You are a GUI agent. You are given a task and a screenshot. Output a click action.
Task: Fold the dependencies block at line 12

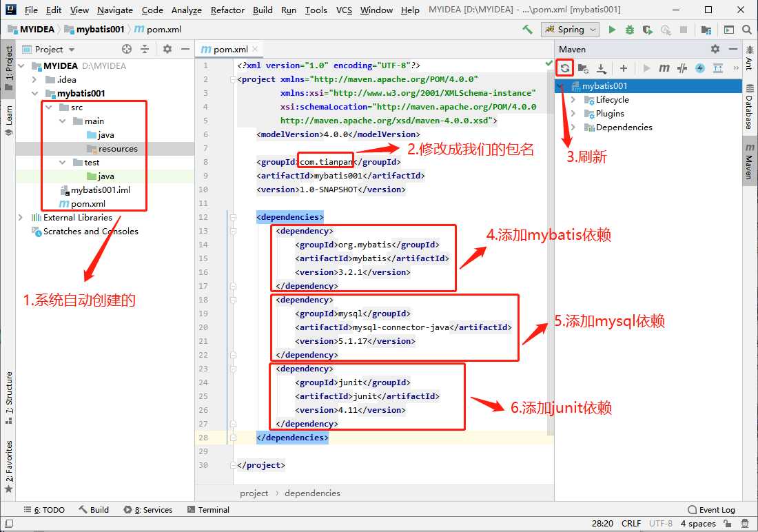pyautogui.click(x=233, y=217)
